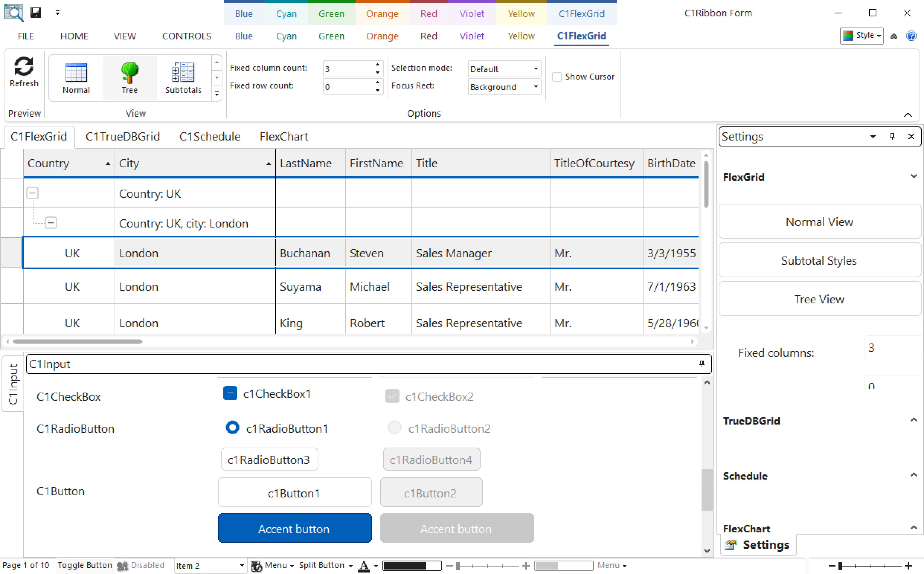The image size is (924, 574).
Task: Select the Tree view icon
Action: [x=129, y=72]
